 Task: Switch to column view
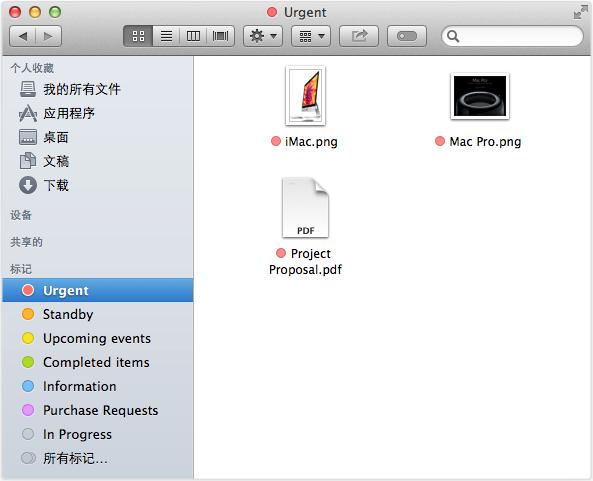193,36
